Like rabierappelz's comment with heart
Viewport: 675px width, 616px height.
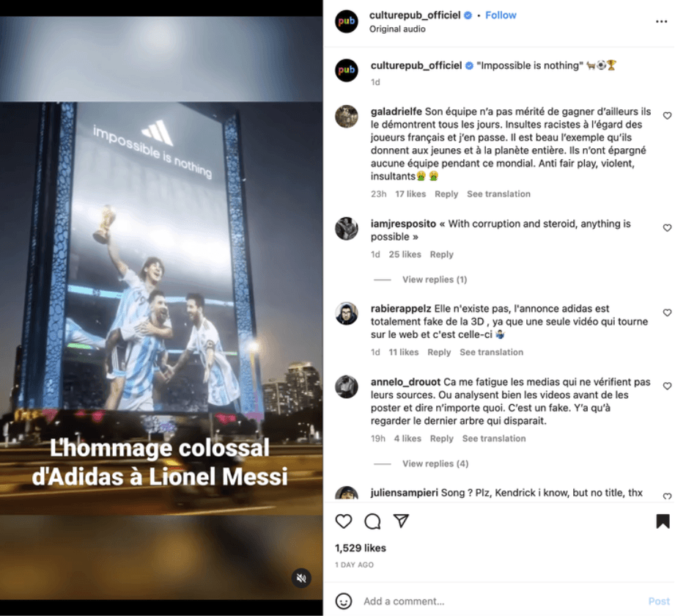pyautogui.click(x=667, y=312)
